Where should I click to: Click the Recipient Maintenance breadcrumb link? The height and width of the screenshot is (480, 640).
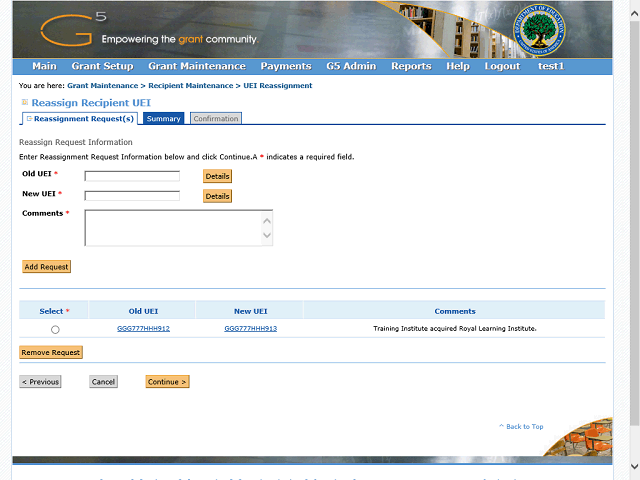pyautogui.click(x=191, y=86)
